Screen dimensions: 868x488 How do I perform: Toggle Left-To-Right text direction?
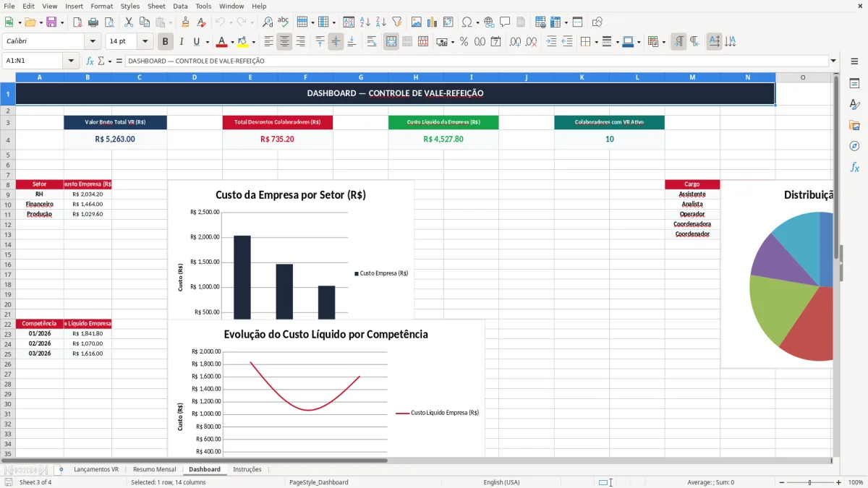click(x=678, y=42)
